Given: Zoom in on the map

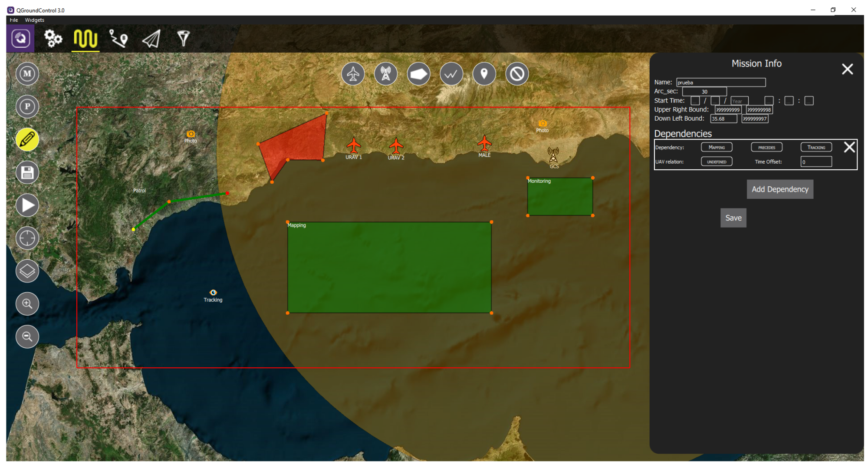Looking at the screenshot, I should (27, 303).
